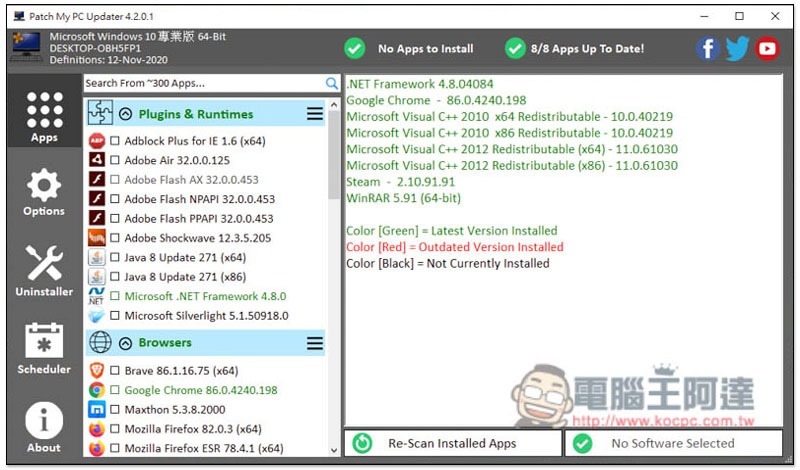Open the Twitter bird icon
Viewport: 800px width, 470px height.
[737, 49]
